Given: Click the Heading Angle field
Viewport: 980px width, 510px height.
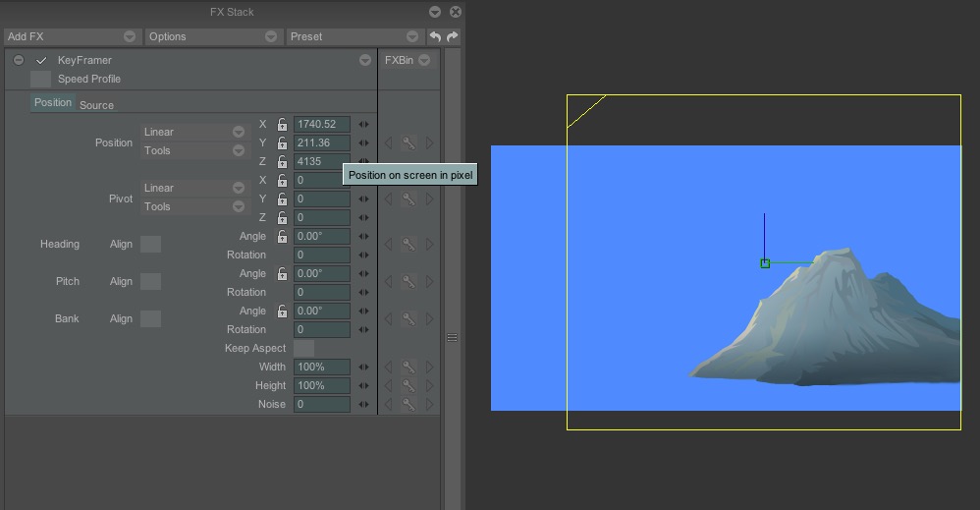Looking at the screenshot, I should click(x=322, y=237).
